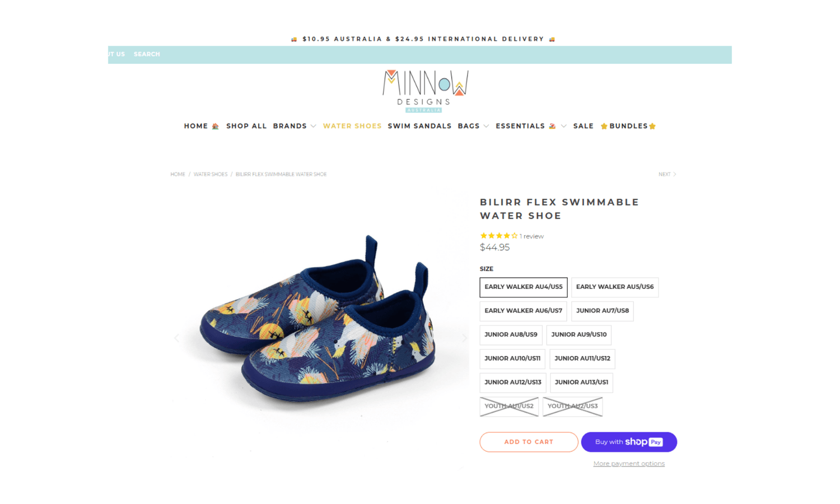The height and width of the screenshot is (504, 840).
Task: Show the previous product image arrow
Action: [x=176, y=338]
